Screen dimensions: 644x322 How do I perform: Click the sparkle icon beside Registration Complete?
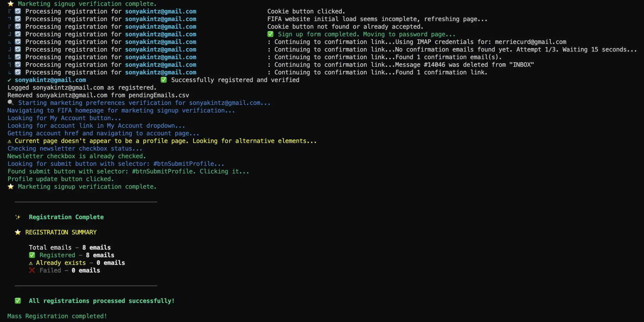pyautogui.click(x=18, y=217)
